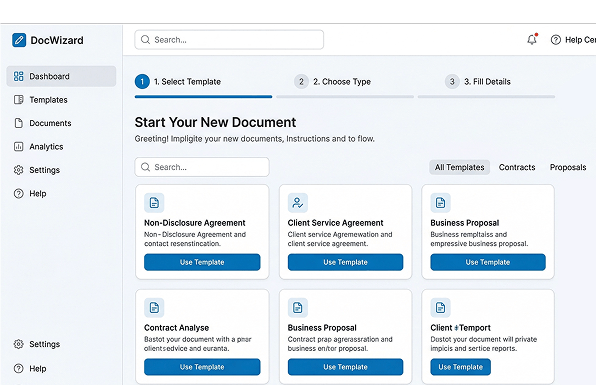The height and width of the screenshot is (385, 596).
Task: Click the Help Center question mark icon
Action: pyautogui.click(x=556, y=40)
